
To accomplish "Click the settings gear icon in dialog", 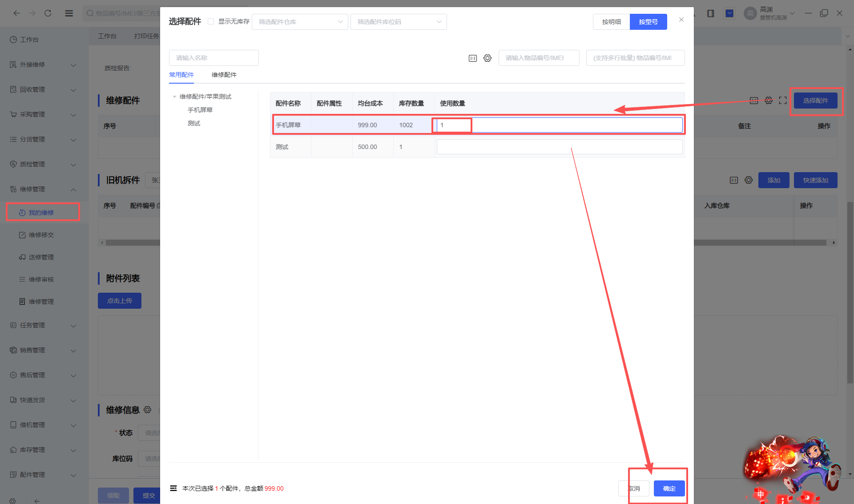I will (x=487, y=58).
